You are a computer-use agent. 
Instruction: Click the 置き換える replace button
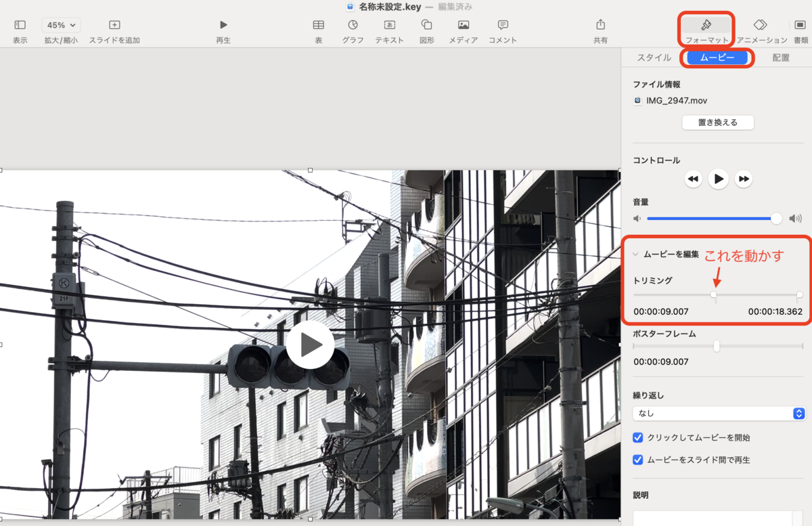coord(717,123)
